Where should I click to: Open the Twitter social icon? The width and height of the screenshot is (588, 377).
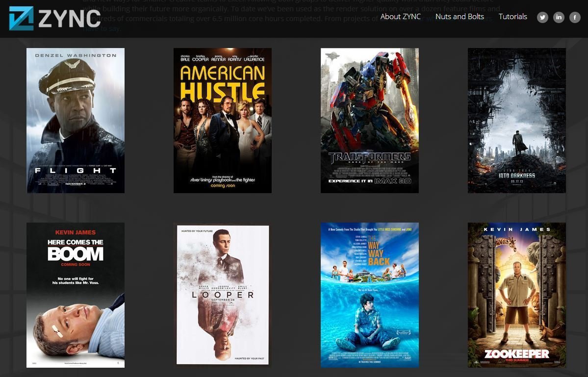(542, 17)
